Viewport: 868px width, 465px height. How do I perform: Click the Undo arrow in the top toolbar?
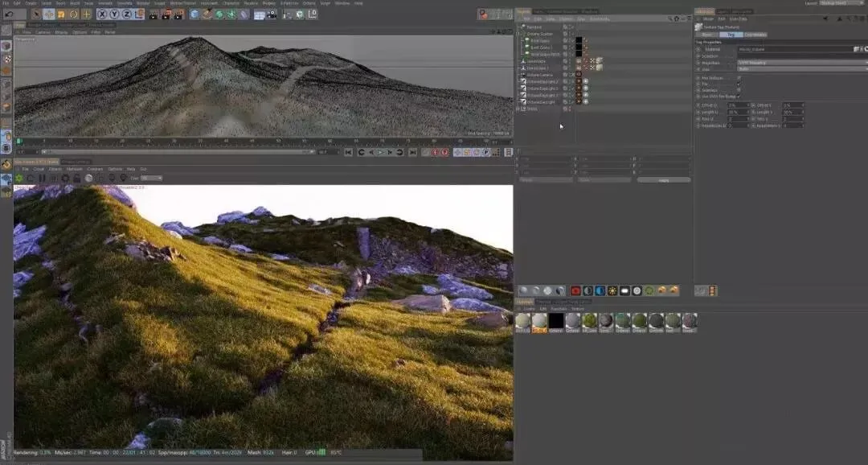pyautogui.click(x=10, y=14)
